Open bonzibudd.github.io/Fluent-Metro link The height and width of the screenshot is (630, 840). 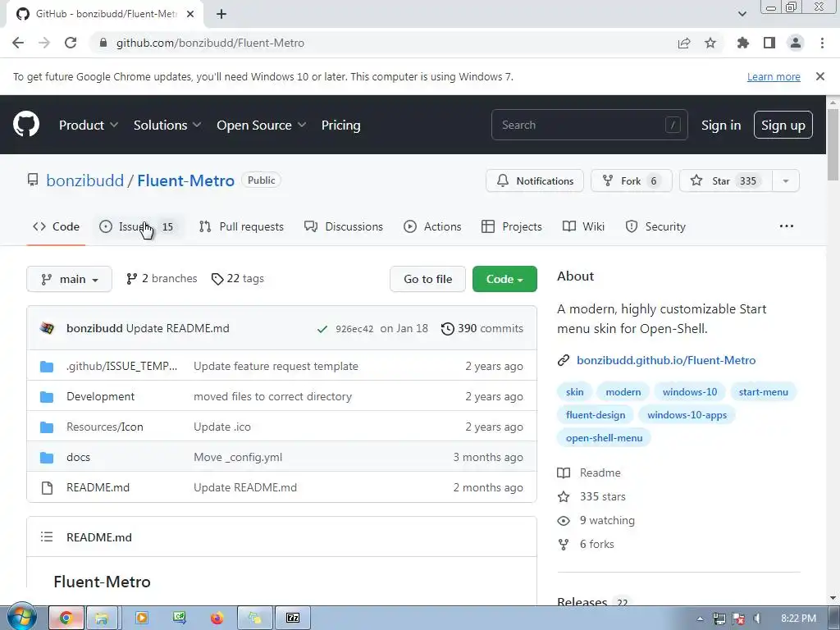tap(666, 361)
